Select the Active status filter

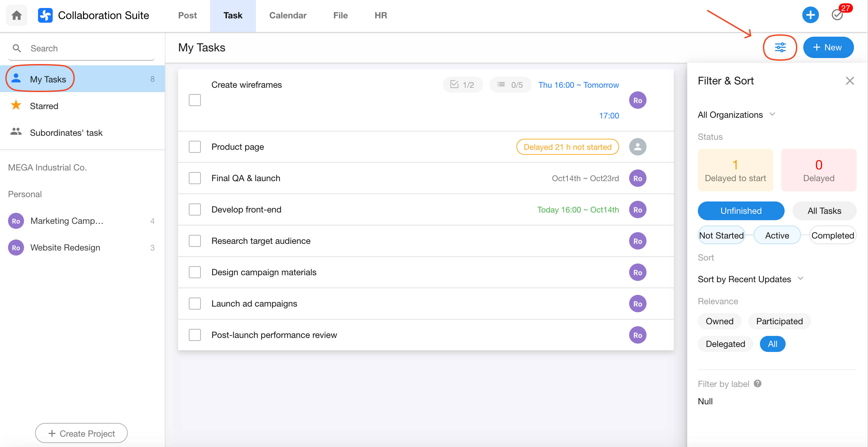(x=777, y=236)
